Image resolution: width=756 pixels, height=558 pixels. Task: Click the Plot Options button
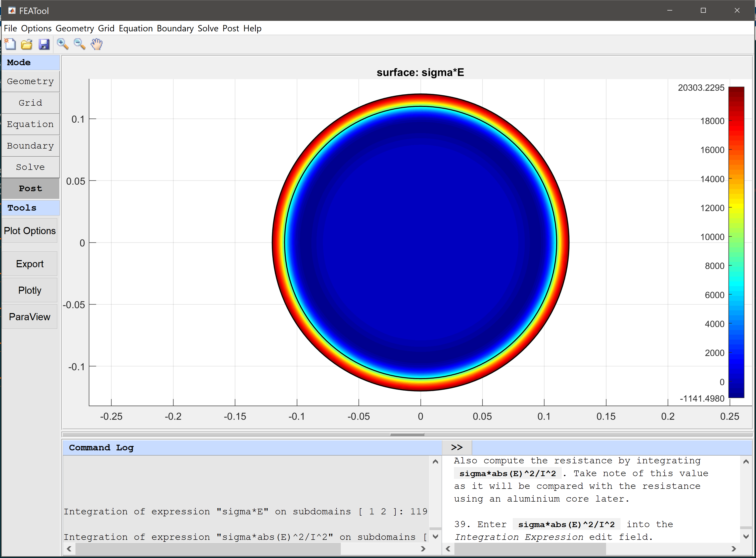coord(30,231)
